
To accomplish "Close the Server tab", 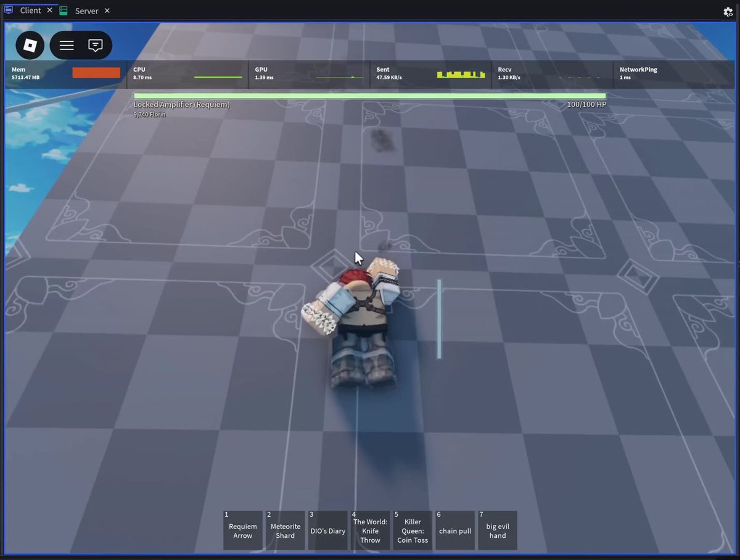I will (x=107, y=10).
